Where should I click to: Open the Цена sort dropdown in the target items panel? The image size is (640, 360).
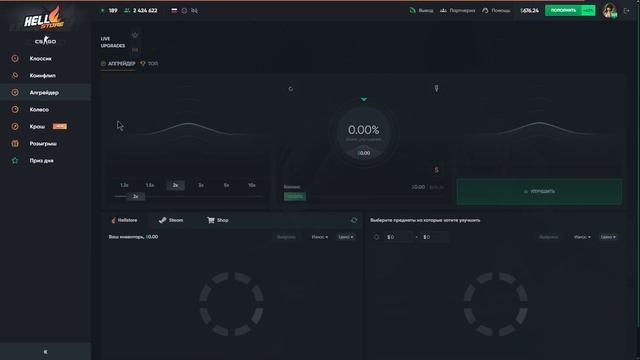(608, 237)
